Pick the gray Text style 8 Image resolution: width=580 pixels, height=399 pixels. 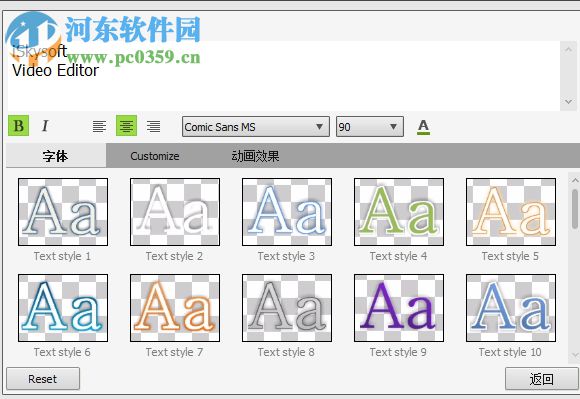point(287,308)
